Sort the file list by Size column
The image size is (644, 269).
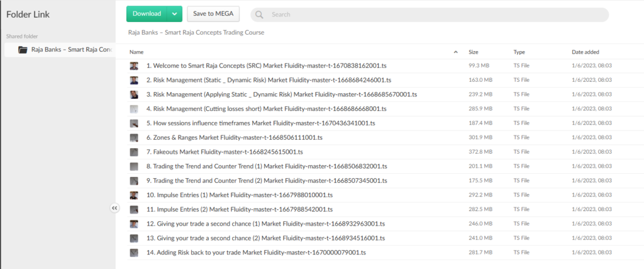(474, 52)
